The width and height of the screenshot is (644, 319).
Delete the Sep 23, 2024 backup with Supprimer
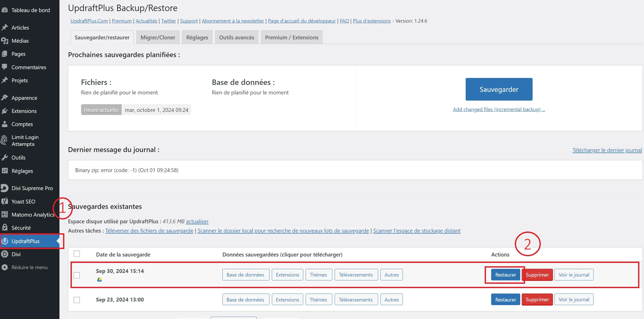pos(537,299)
